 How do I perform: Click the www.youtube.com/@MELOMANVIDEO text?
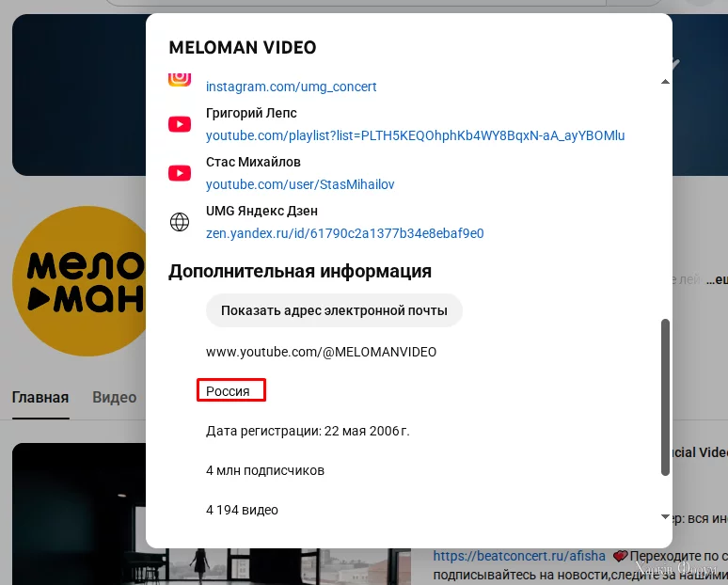pyautogui.click(x=322, y=352)
